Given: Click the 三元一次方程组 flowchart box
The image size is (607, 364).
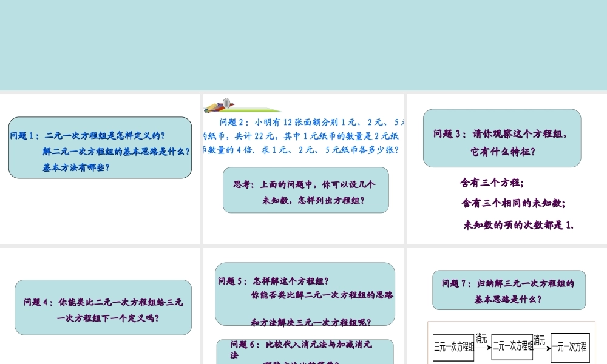Looking at the screenshot, I should 453,348.
